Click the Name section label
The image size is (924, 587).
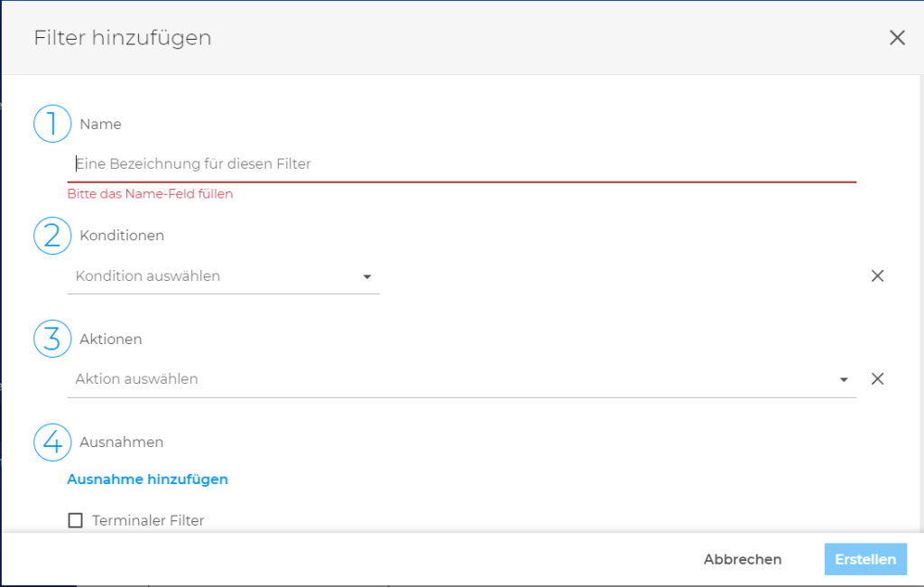pos(100,124)
